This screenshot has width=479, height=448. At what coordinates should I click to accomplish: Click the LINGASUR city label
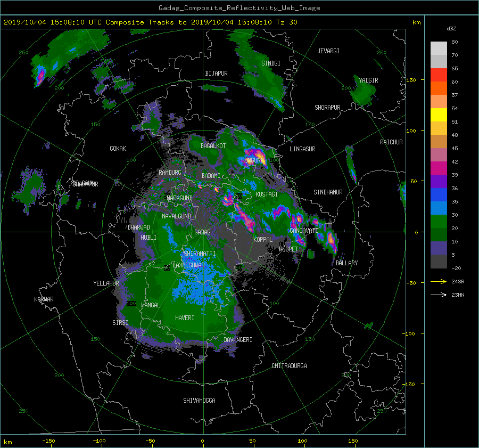(302, 149)
